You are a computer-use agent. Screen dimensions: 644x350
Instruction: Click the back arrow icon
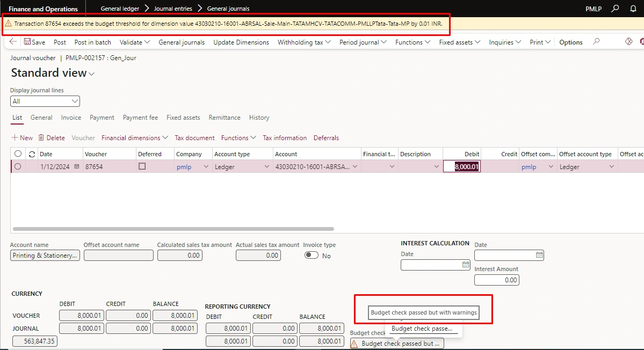pyautogui.click(x=13, y=42)
